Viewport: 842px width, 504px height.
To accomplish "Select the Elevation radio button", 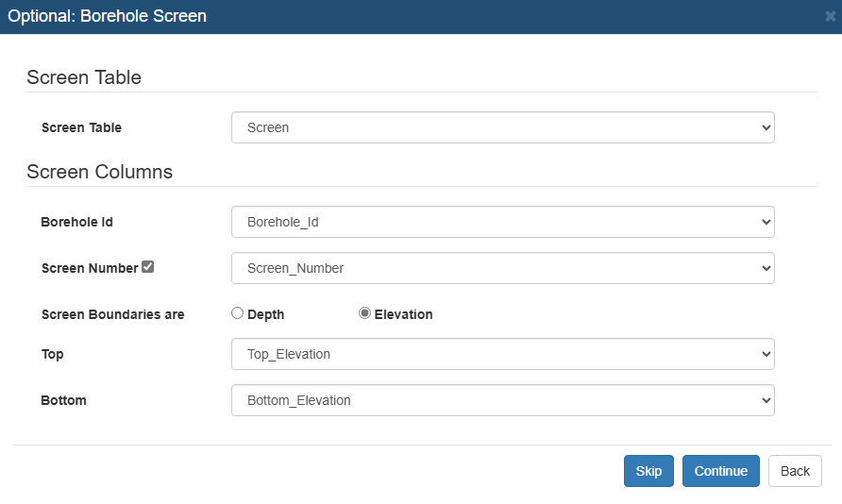I will click(364, 313).
